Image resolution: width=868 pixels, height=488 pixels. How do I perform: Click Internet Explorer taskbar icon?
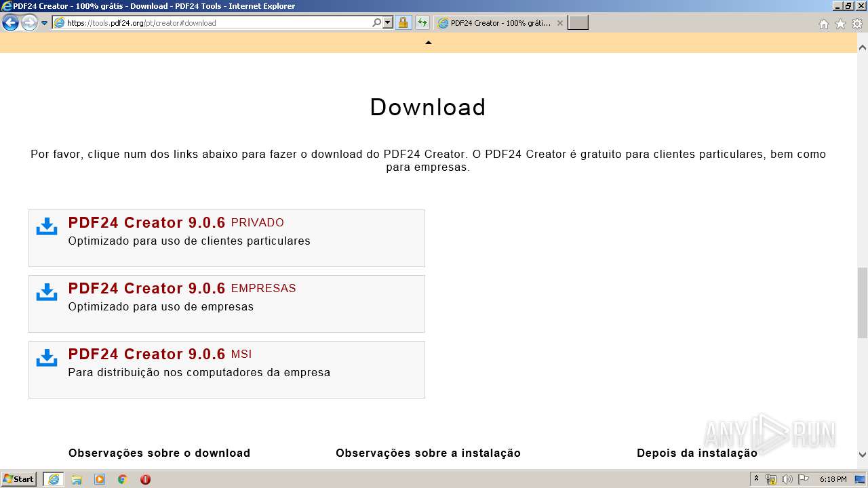coord(53,479)
